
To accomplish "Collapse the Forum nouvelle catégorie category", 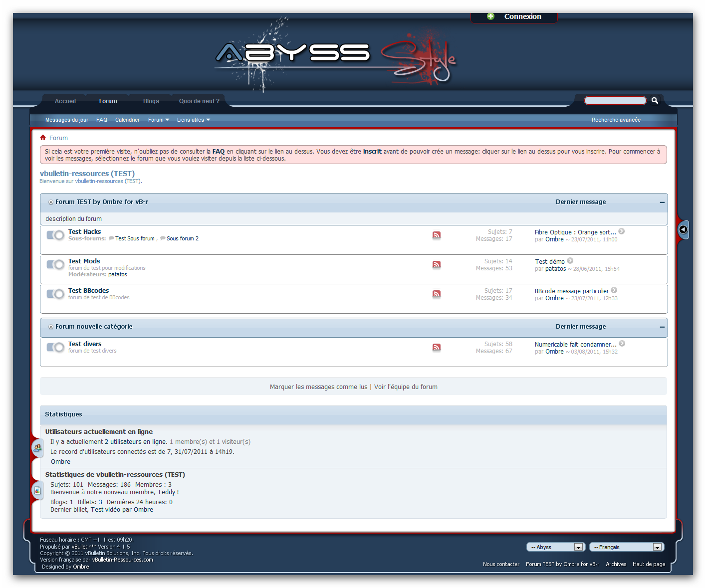I will (662, 327).
